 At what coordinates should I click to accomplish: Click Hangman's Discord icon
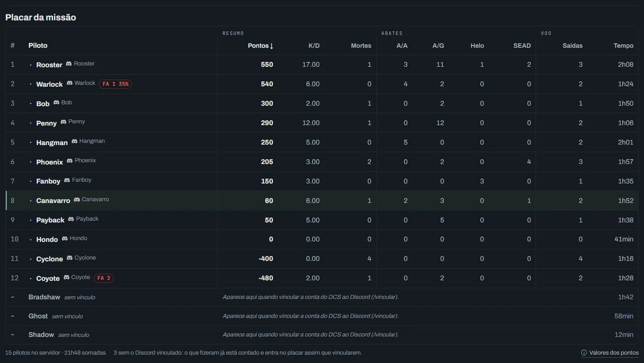[74, 141]
